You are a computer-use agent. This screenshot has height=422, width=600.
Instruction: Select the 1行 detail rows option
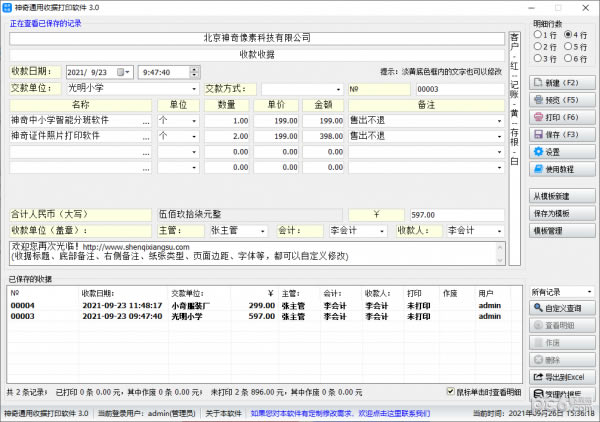pyautogui.click(x=540, y=34)
